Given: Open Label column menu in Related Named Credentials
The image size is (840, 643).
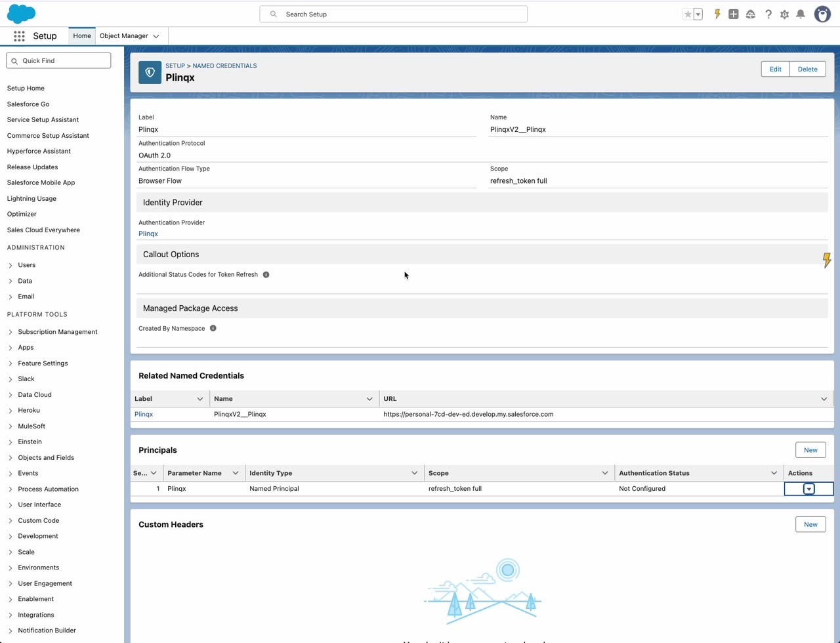Looking at the screenshot, I should [200, 399].
